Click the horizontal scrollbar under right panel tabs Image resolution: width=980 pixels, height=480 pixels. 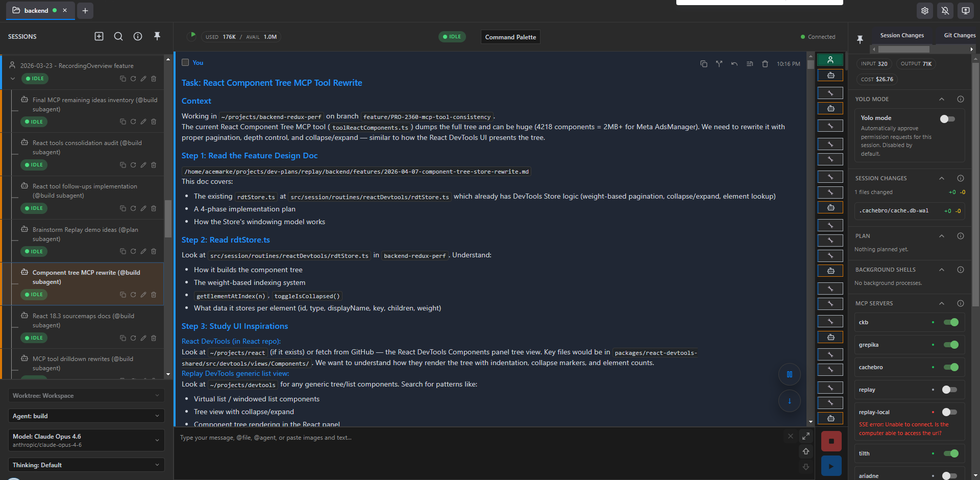pyautogui.click(x=904, y=50)
